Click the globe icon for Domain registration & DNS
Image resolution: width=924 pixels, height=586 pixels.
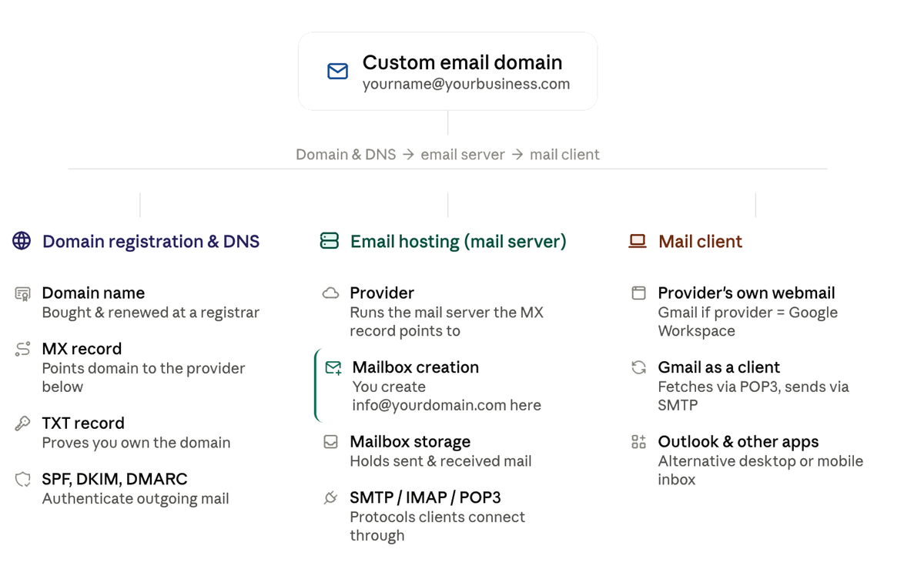22,241
